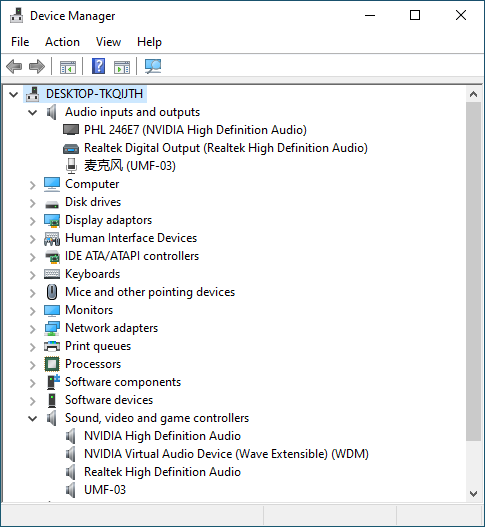Click the Forward arrow toolbar icon
This screenshot has height=527, width=485.
(x=37, y=66)
